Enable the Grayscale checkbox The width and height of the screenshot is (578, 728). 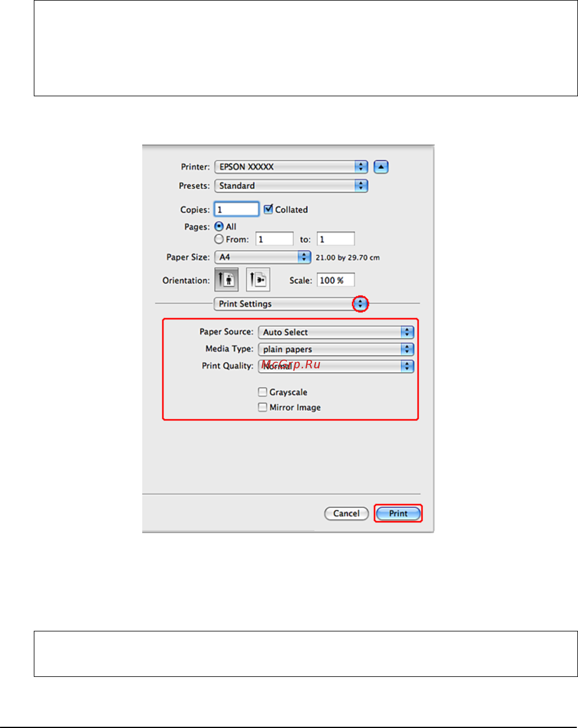click(x=262, y=392)
